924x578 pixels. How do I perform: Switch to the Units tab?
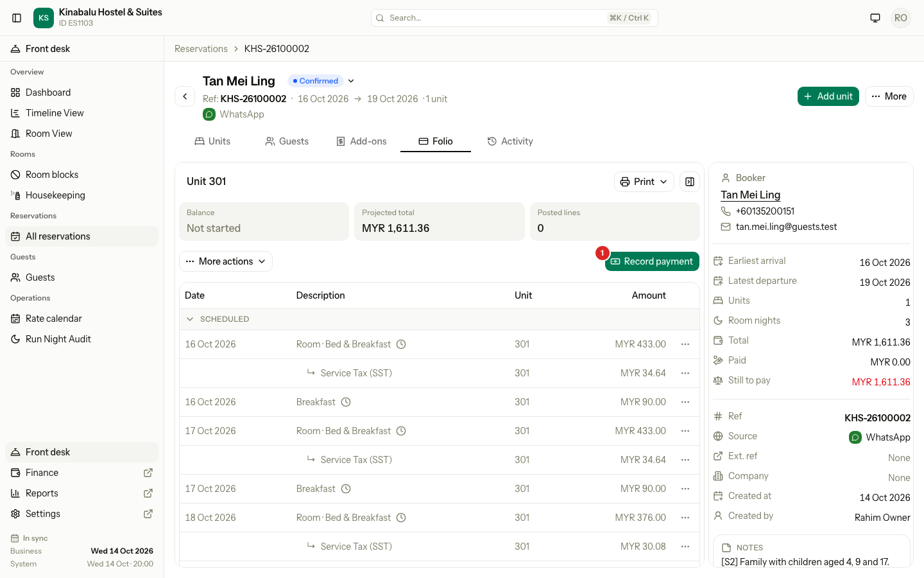point(212,141)
